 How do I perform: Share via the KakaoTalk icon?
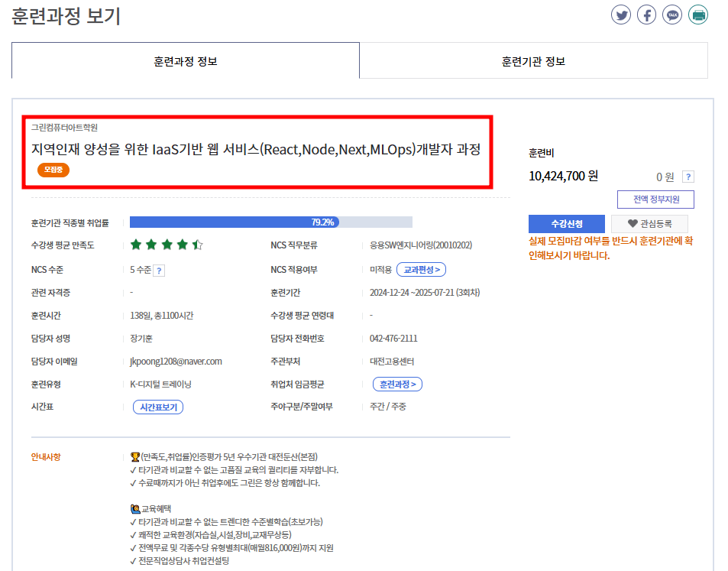click(672, 15)
